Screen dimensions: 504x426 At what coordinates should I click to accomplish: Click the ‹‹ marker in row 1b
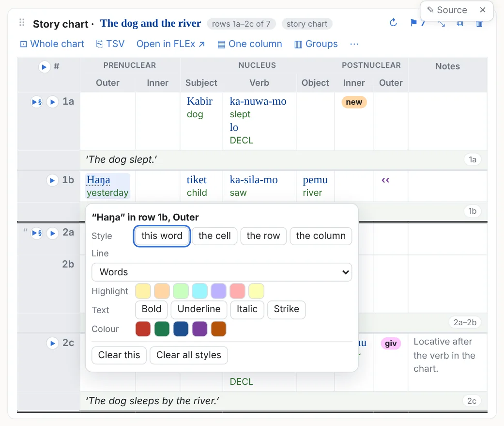385,180
